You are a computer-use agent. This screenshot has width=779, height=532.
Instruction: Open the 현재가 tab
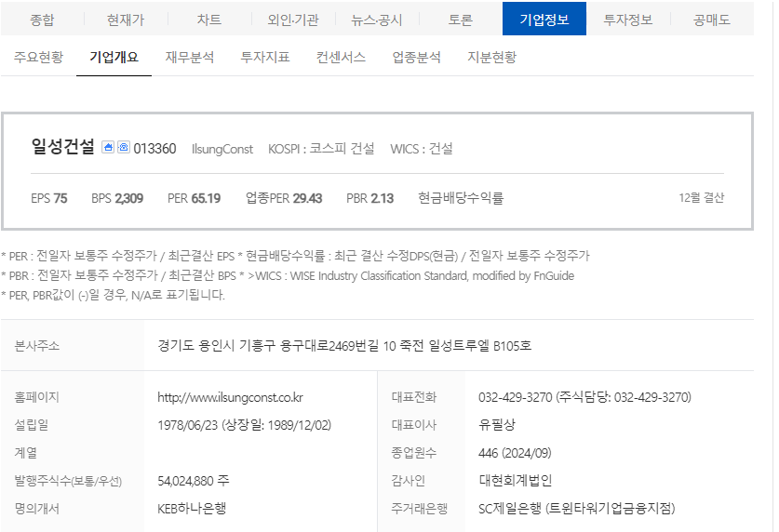coord(126,20)
